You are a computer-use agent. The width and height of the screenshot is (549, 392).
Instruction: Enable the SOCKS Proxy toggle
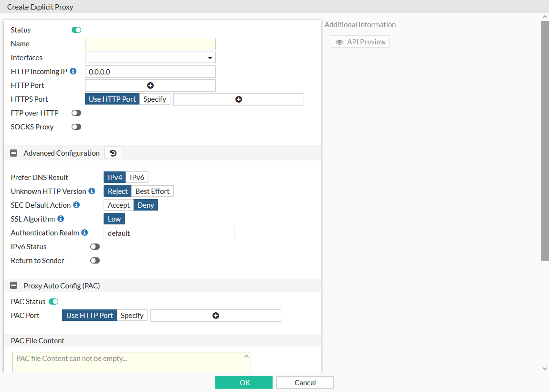pyautogui.click(x=76, y=127)
